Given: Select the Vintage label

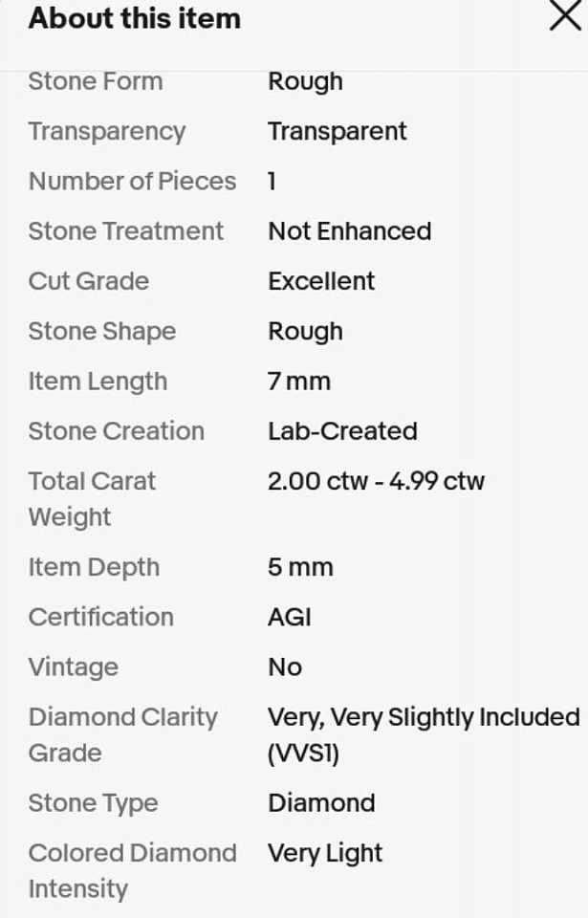Looking at the screenshot, I should click(x=74, y=667).
